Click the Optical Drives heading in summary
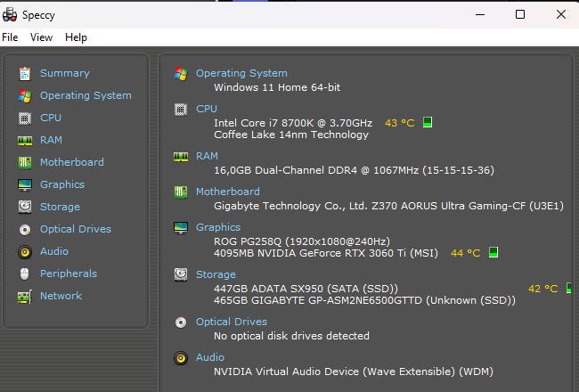The image size is (579, 392). 231,322
